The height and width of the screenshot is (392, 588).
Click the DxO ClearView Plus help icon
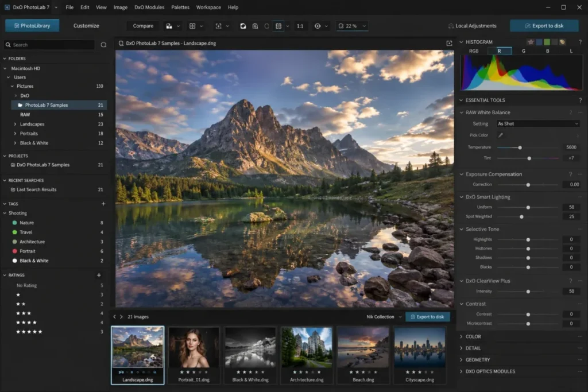click(570, 281)
